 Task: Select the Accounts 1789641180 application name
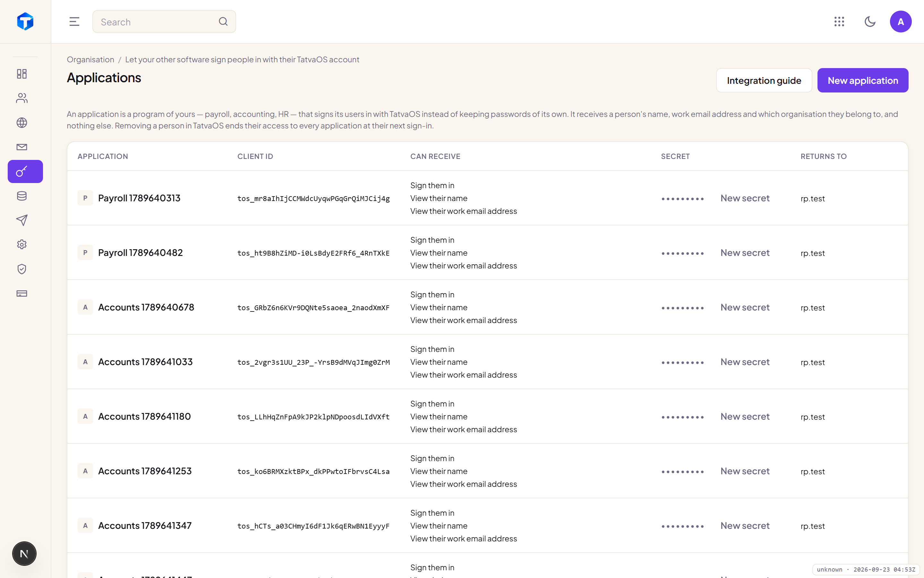144,417
